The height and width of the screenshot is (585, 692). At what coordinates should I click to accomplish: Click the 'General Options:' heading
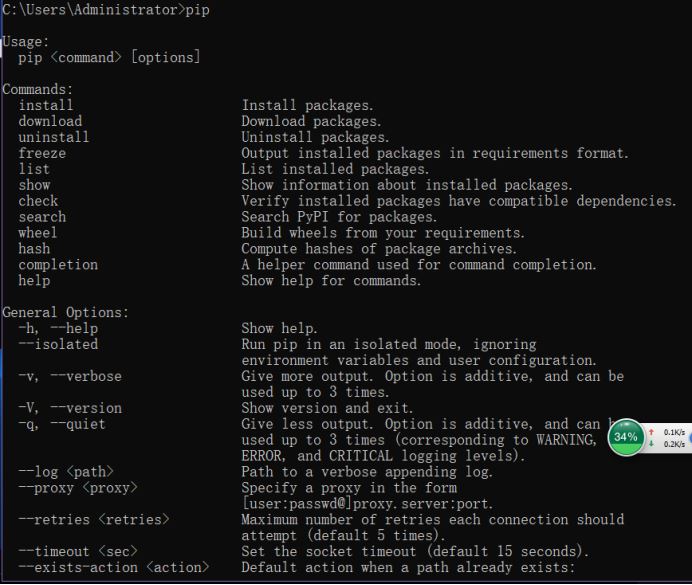pyautogui.click(x=66, y=312)
